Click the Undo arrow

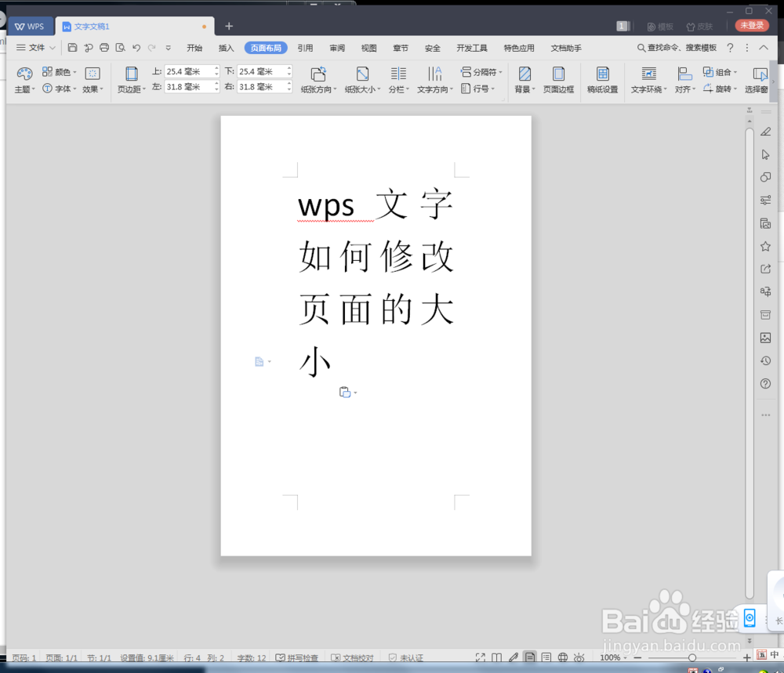tap(136, 48)
